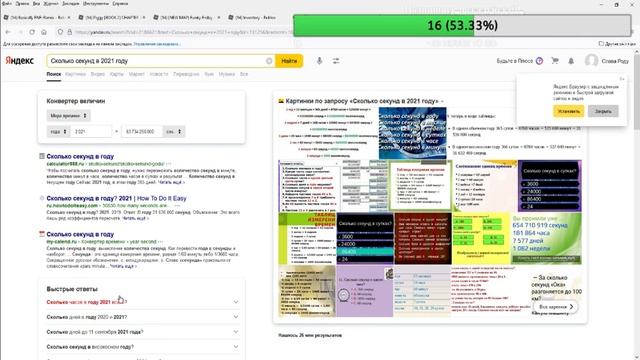Switch to the Карты search tab

pos(117,74)
